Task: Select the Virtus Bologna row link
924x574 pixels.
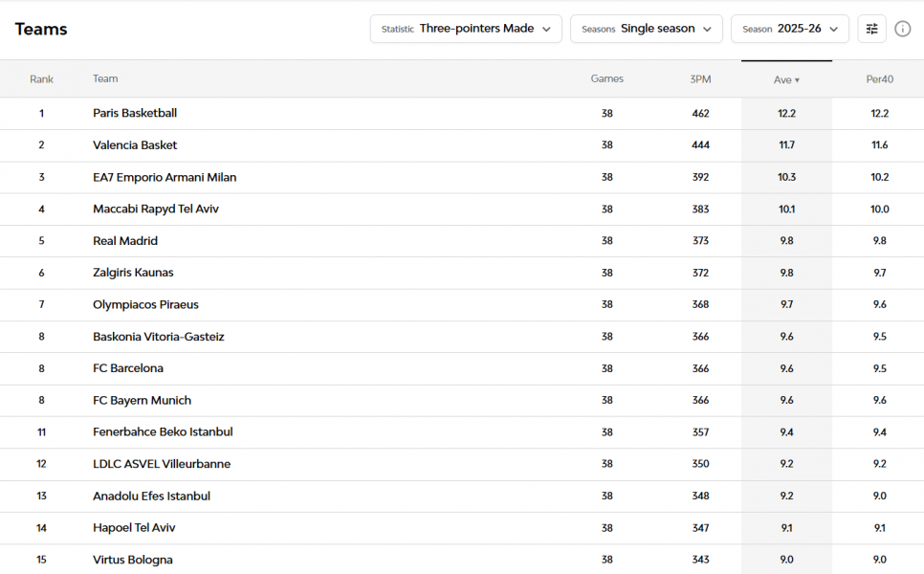Action: 133,560
